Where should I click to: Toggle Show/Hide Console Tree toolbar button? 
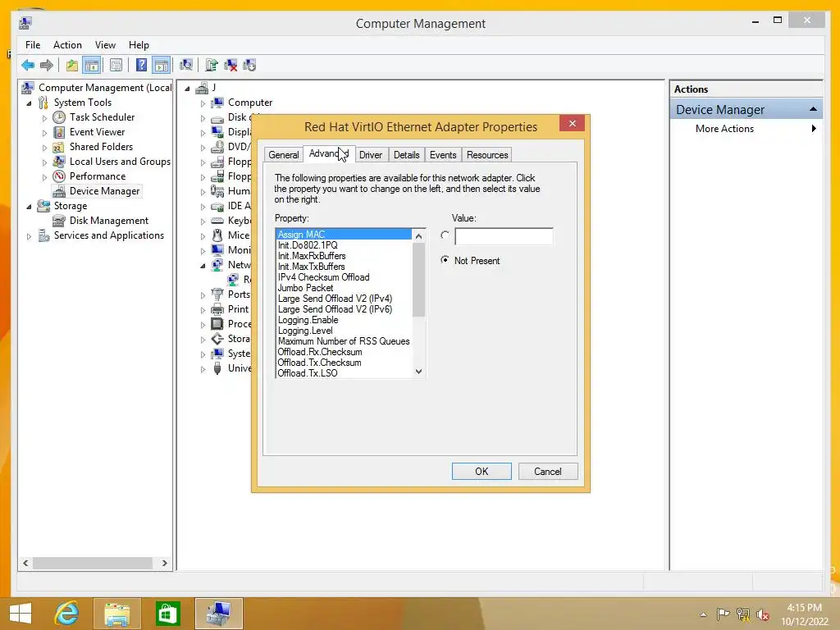click(x=92, y=66)
